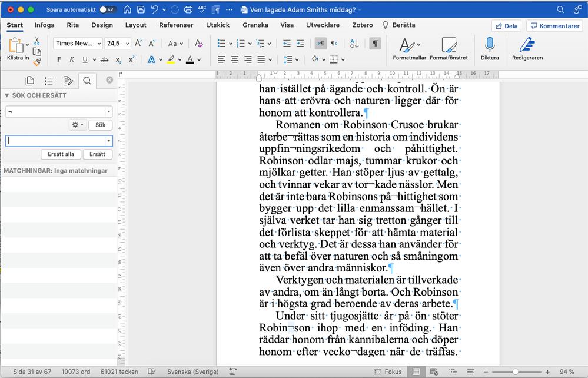Click the sort A-Z icon
Screen dimensions: 588x378
click(x=354, y=44)
